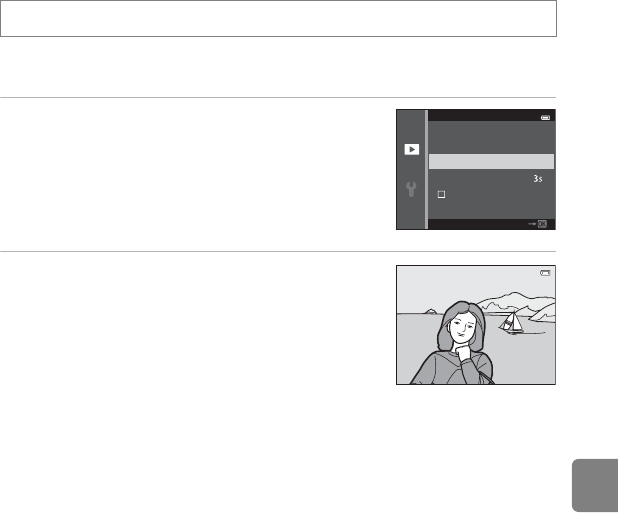Click the dark bottom bar of the menu
This screenshot has width=618, height=513.
pos(491,224)
